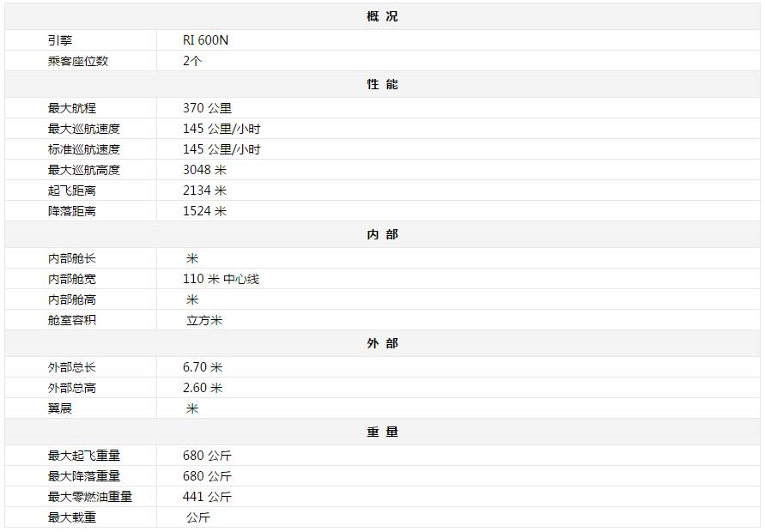
Task: Click the 110 米 中心线 cabin width value
Action: click(x=221, y=279)
